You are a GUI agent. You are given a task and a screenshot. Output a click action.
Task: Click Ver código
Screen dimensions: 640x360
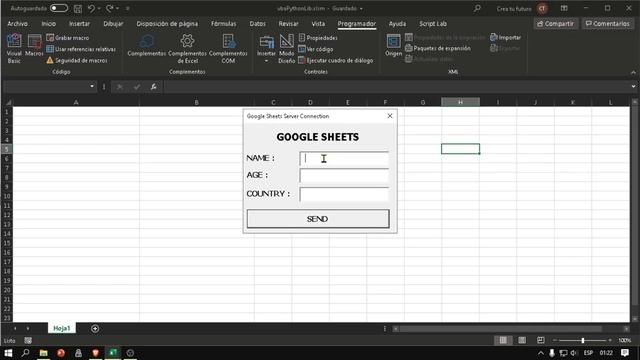[316, 49]
